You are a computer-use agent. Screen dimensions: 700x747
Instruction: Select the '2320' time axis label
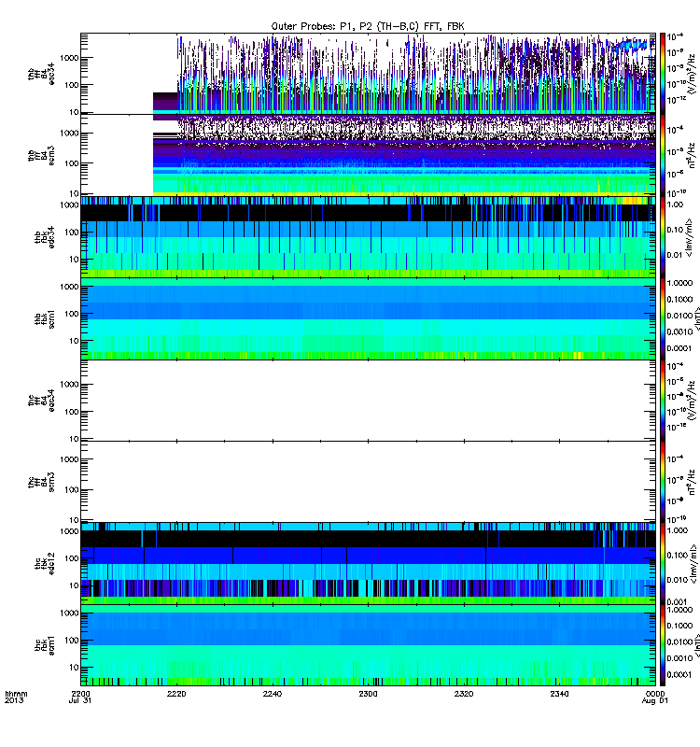(464, 694)
